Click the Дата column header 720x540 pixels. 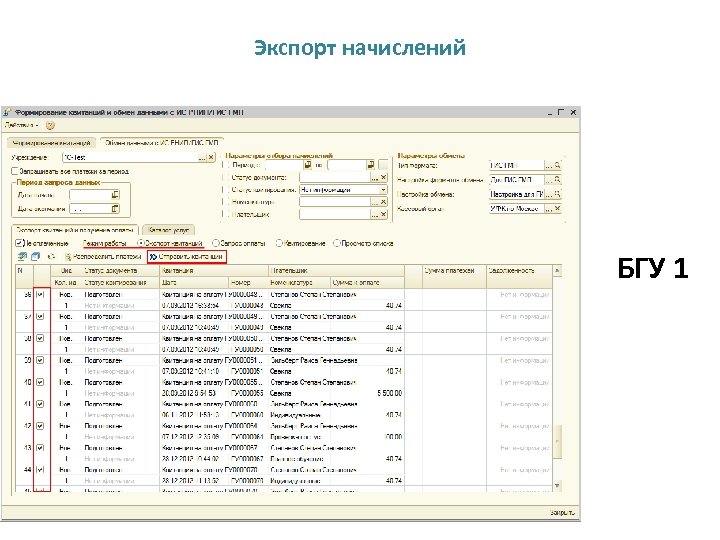(194, 282)
